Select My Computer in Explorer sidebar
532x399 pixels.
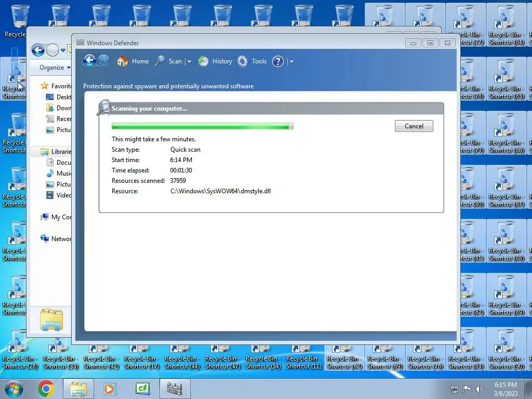[56, 217]
